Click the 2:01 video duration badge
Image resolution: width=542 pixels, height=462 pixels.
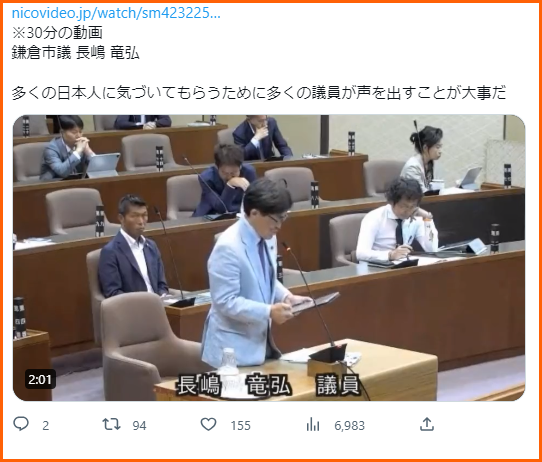click(x=40, y=379)
